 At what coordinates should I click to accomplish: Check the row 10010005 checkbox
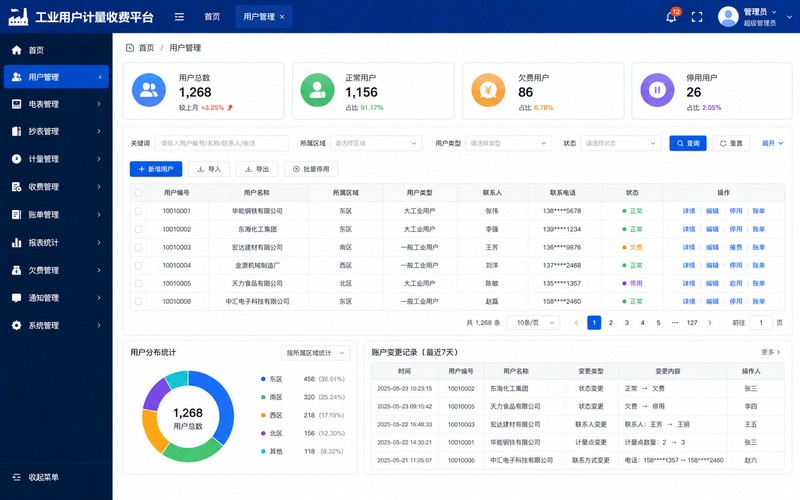coord(138,283)
